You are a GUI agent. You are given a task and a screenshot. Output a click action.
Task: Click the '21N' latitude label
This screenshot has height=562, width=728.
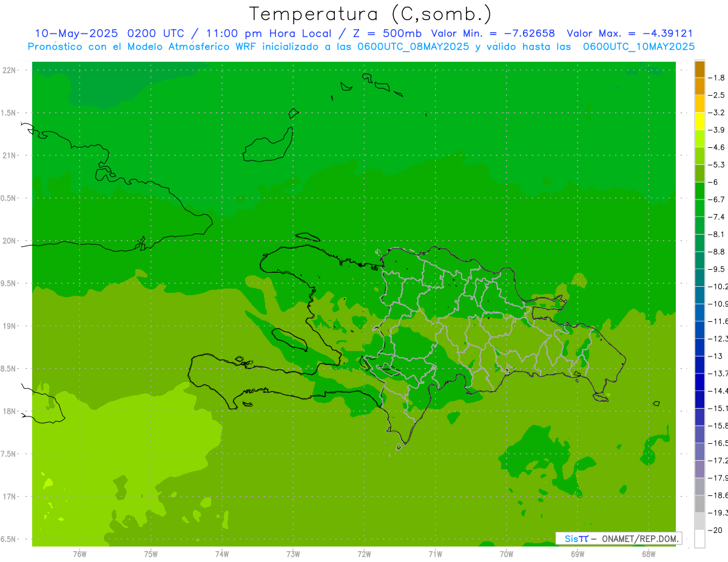[x=10, y=156]
